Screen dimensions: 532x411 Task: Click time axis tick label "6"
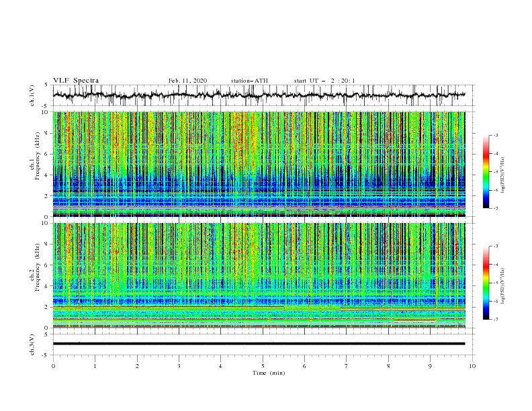pyautogui.click(x=304, y=366)
